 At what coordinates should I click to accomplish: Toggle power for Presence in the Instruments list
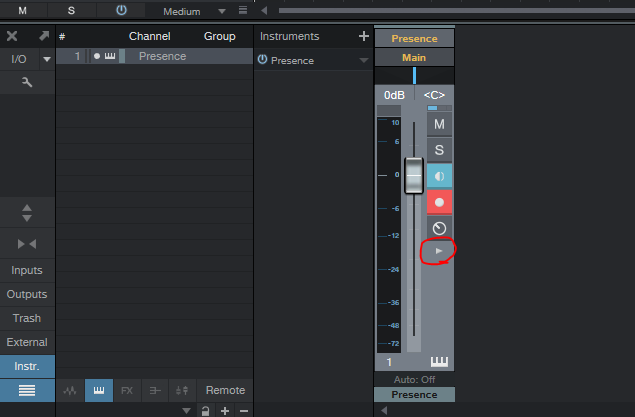pos(262,60)
